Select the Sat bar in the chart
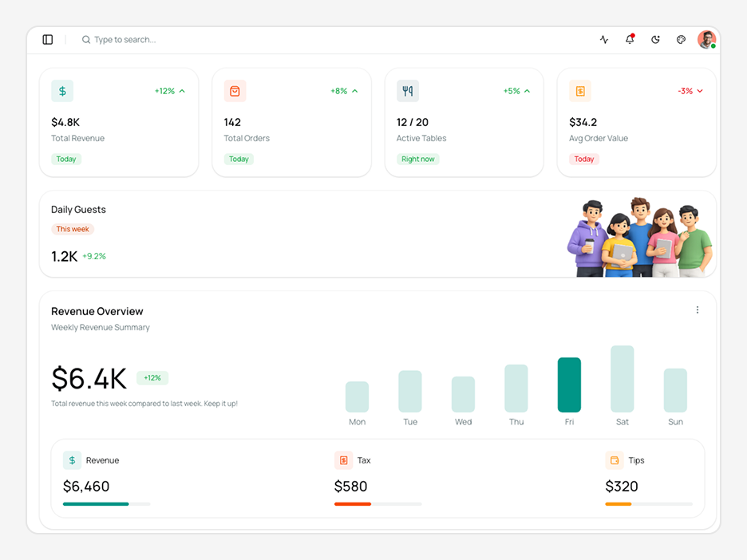 [x=622, y=379]
